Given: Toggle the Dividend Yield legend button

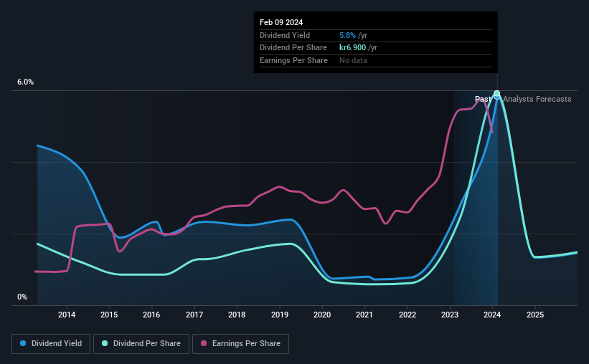Looking at the screenshot, I should point(51,344).
